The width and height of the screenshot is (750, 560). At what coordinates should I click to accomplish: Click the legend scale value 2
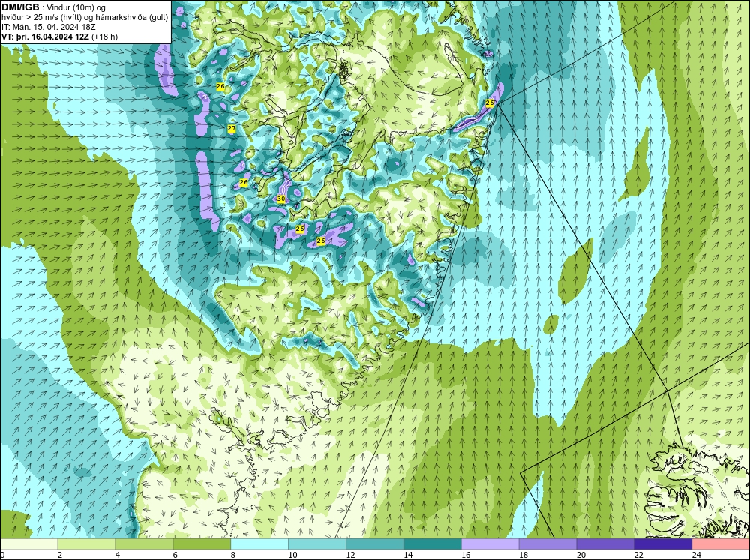(x=60, y=555)
